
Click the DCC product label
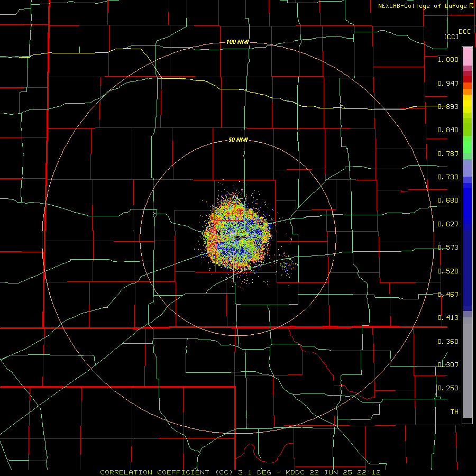(x=464, y=32)
